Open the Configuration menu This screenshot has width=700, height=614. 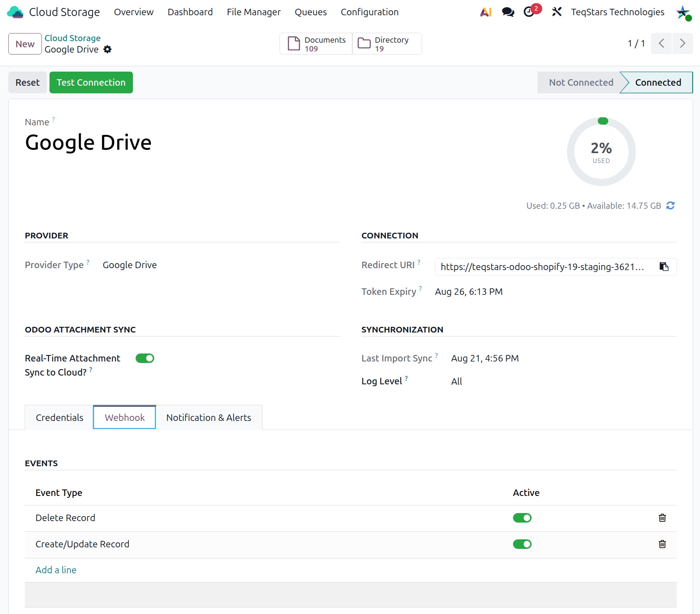(x=370, y=12)
